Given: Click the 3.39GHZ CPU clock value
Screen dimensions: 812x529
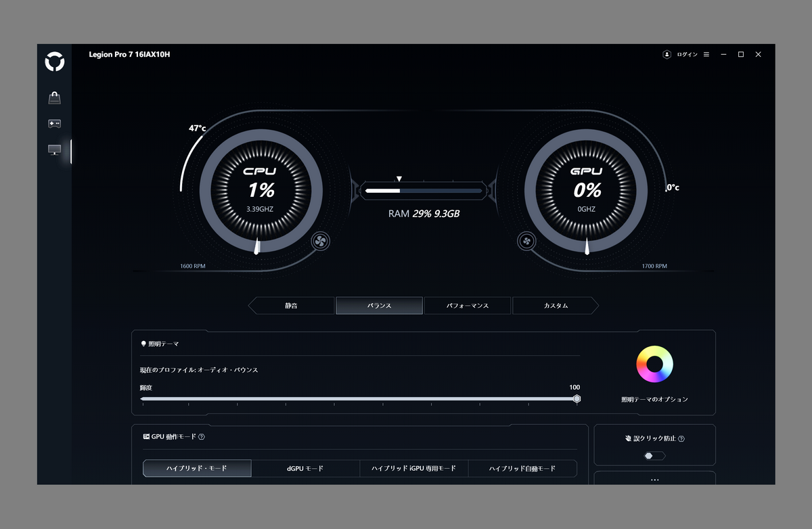Looking at the screenshot, I should pos(260,209).
